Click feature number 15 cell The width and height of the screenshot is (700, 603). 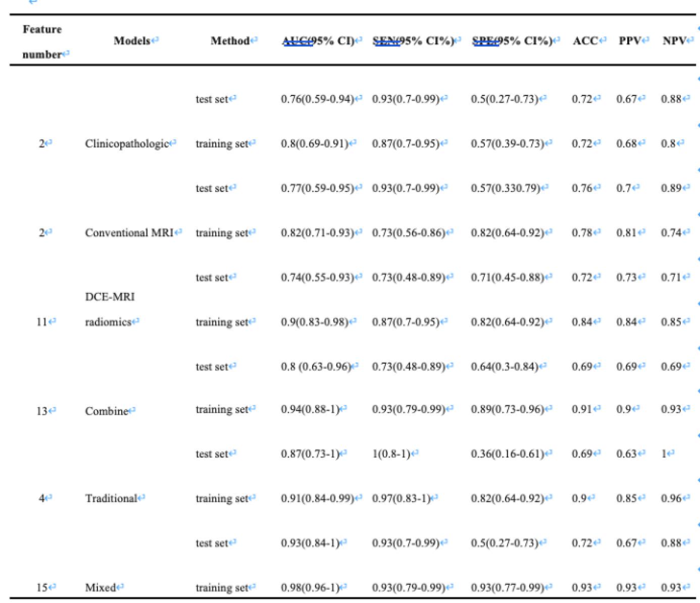click(42, 587)
